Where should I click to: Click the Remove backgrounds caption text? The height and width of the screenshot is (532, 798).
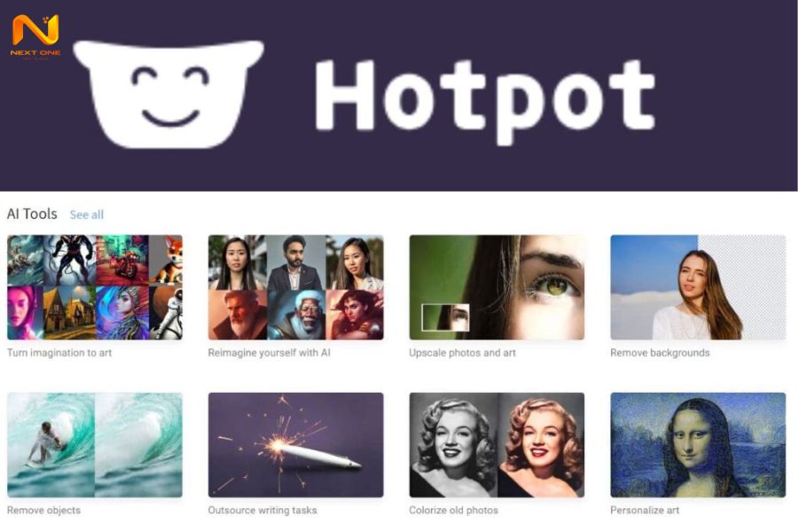pyautogui.click(x=660, y=353)
